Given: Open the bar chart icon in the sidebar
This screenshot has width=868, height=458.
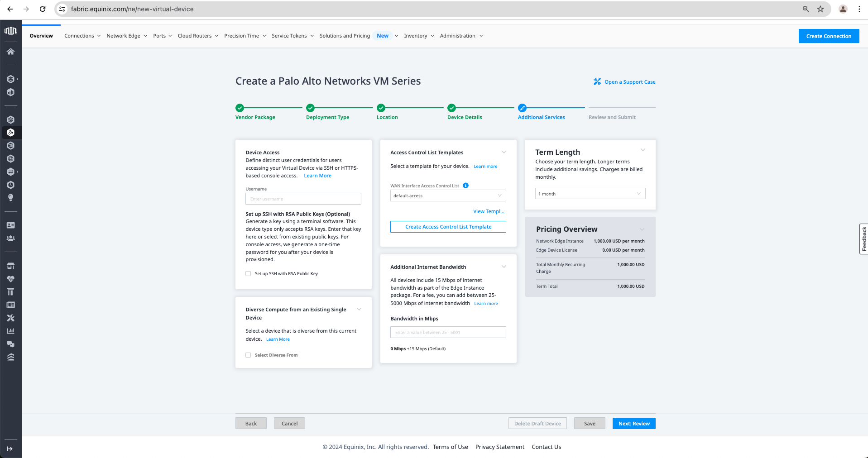Looking at the screenshot, I should 11,331.
